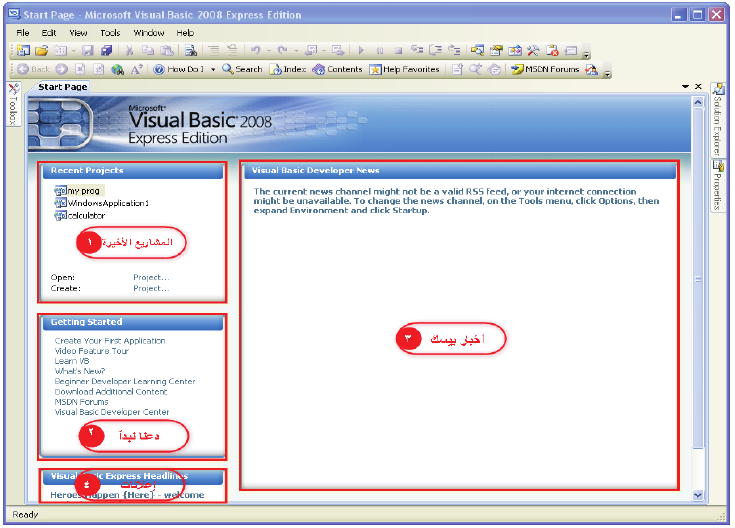735x528 pixels.
Task: Click Visual Basic Developer Center link
Action: (x=112, y=412)
